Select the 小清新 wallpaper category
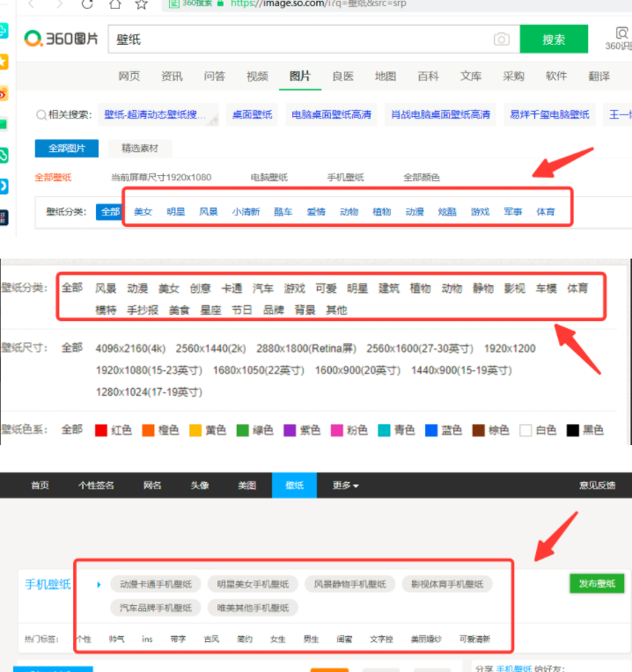632x672 pixels. click(246, 212)
